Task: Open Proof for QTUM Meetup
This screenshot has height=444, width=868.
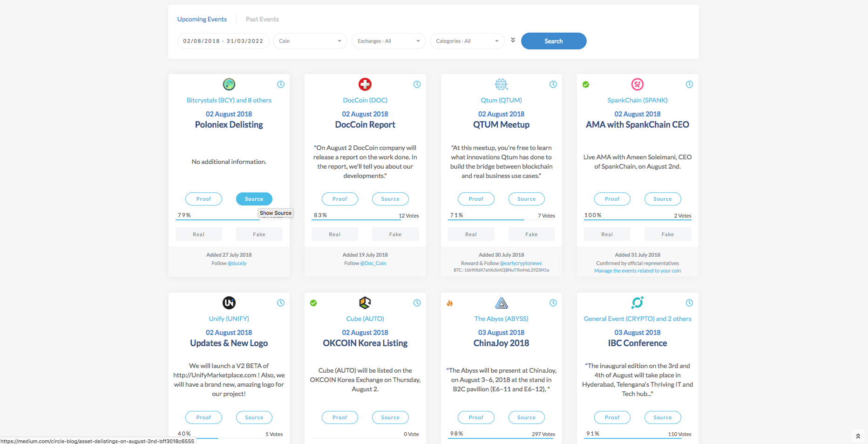Action: click(x=476, y=199)
